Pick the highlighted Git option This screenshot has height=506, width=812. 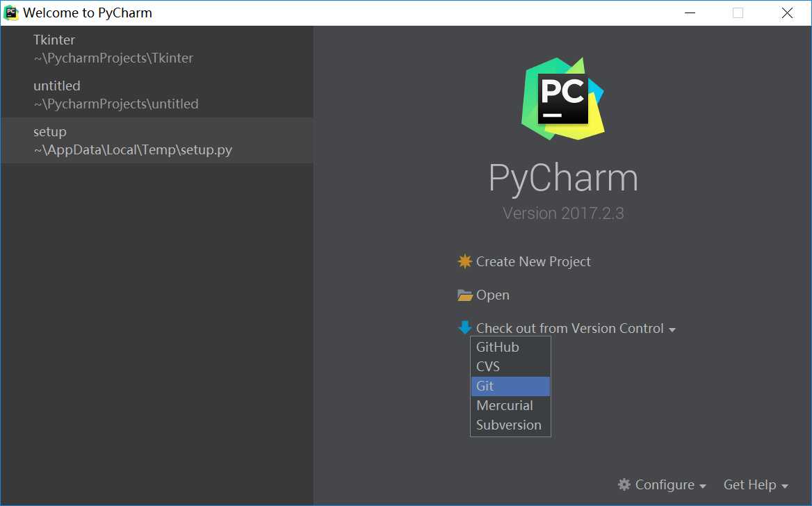click(510, 386)
